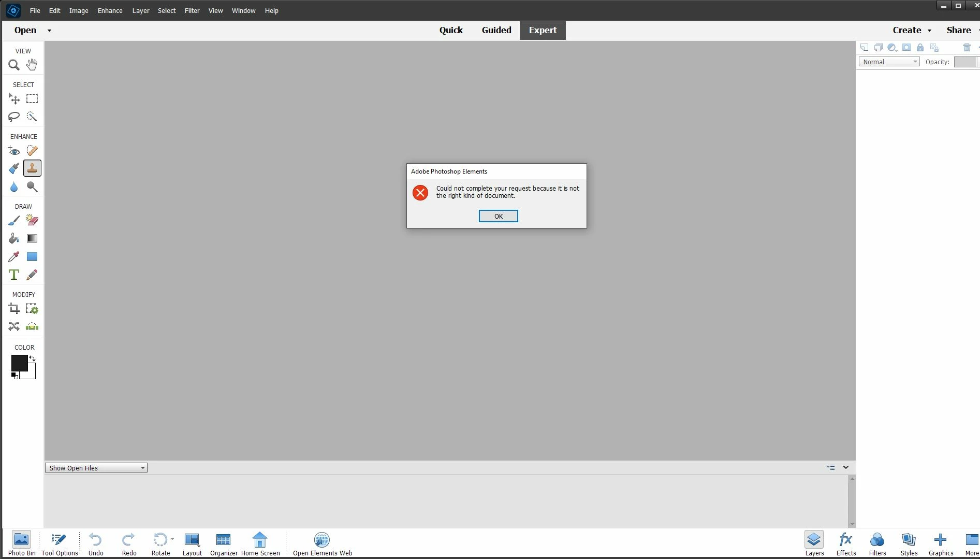Launch the Organizer
Image resolution: width=980 pixels, height=559 pixels.
pyautogui.click(x=224, y=543)
